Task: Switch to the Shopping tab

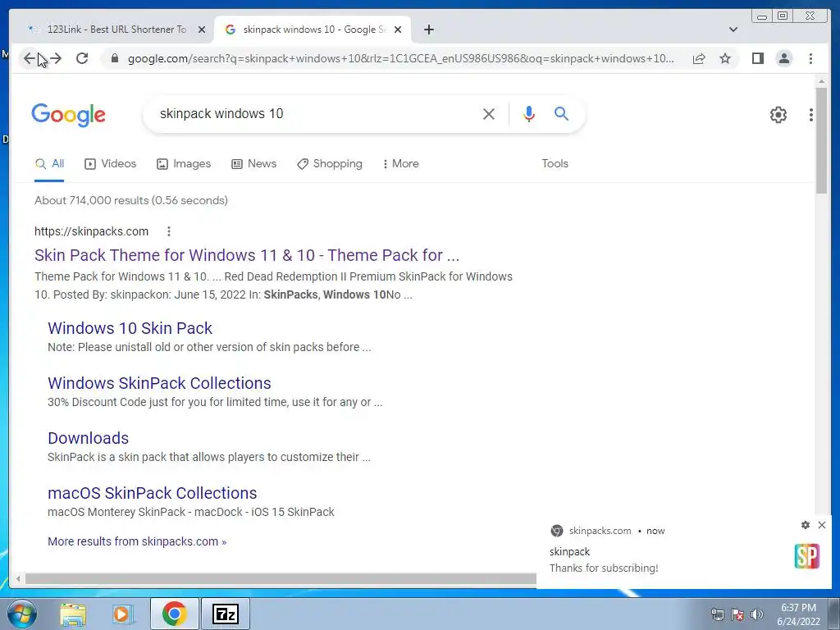Action: [330, 164]
